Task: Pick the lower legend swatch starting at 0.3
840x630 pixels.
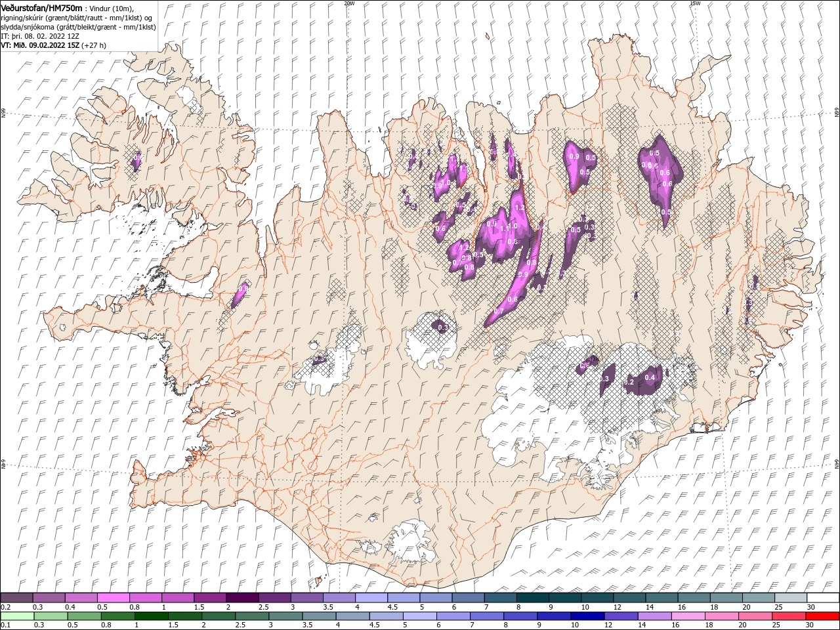Action: (x=51, y=616)
